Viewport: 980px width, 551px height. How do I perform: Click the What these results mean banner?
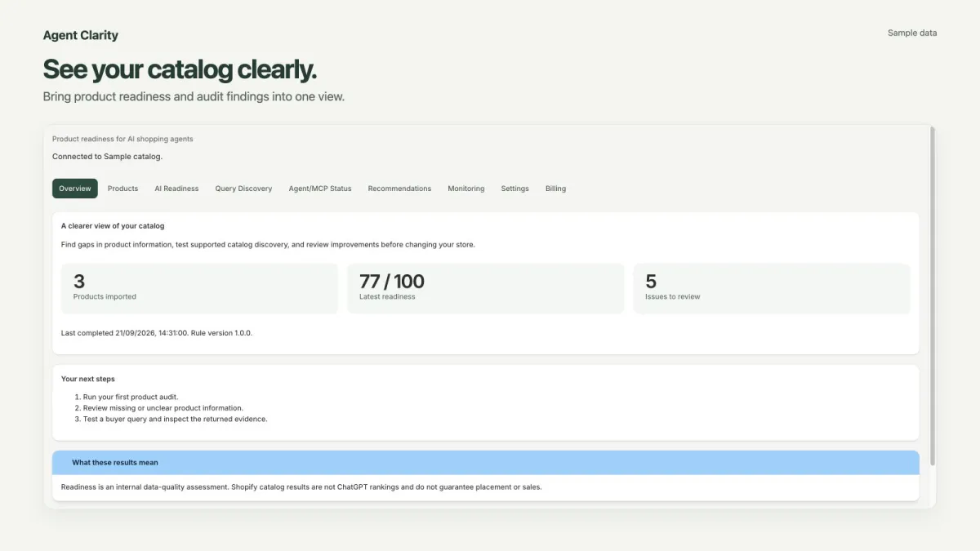click(x=486, y=463)
